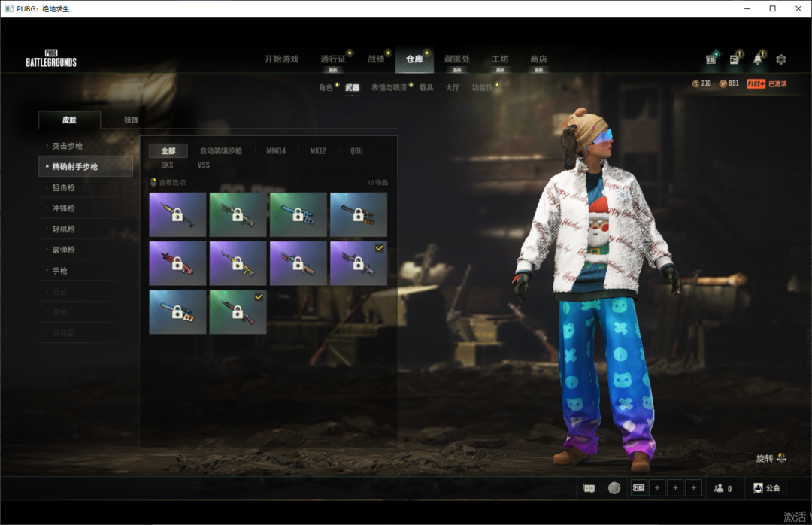Click the PUBG BATTLEGROUNDS logo

point(51,59)
